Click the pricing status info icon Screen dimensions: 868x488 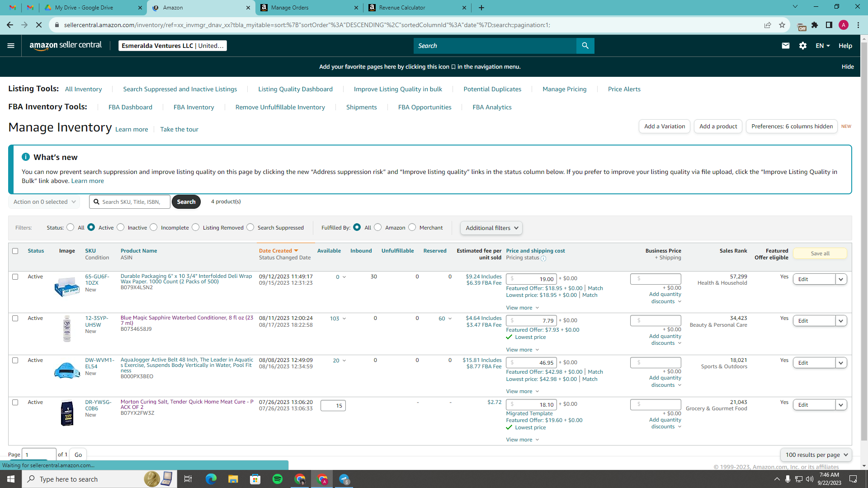click(543, 258)
